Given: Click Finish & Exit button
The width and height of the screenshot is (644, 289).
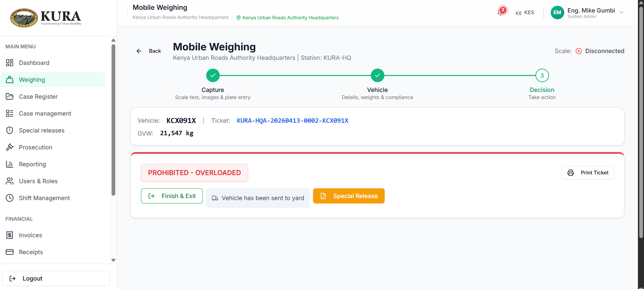Looking at the screenshot, I should (x=172, y=196).
